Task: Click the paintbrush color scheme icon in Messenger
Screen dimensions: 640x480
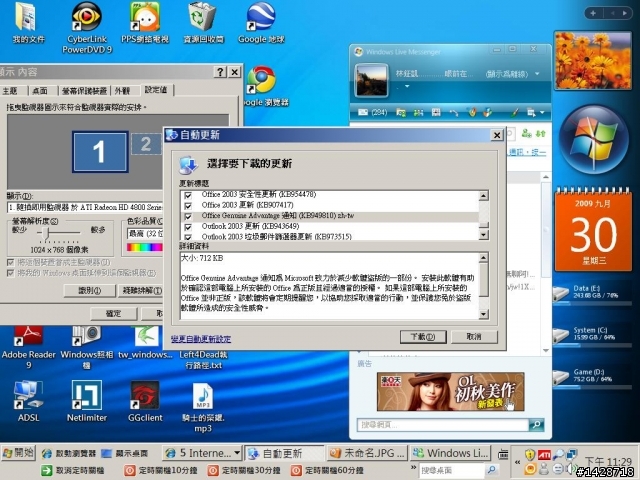Action: (515, 112)
